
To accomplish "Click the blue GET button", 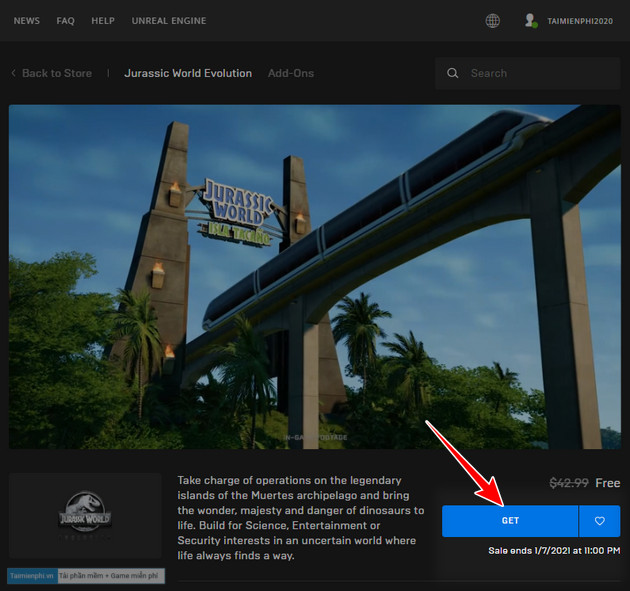I will 510,521.
